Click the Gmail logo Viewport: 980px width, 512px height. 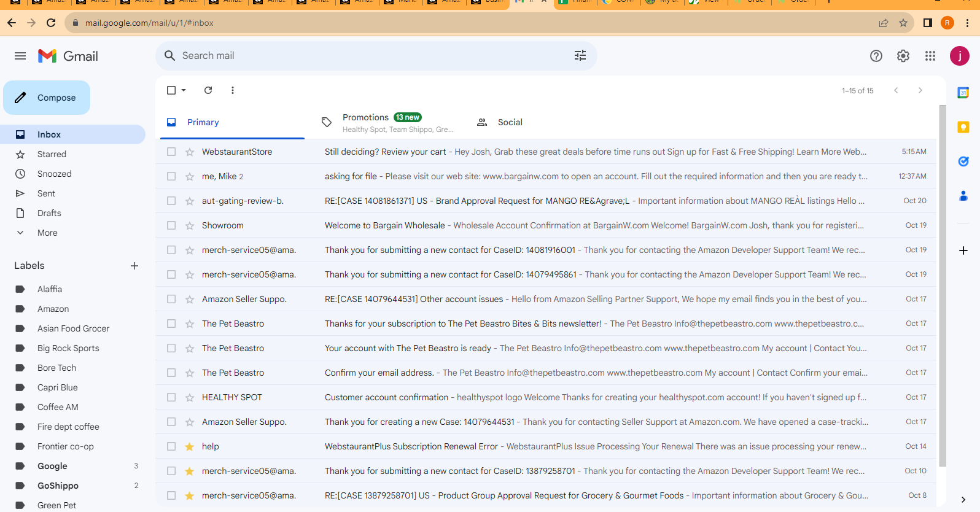coord(68,56)
